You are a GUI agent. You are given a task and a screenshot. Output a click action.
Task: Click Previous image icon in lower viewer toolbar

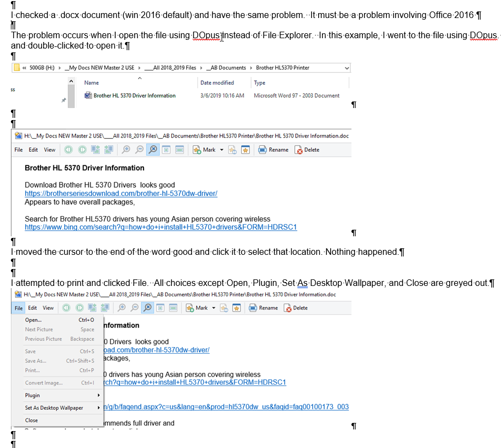click(66, 308)
